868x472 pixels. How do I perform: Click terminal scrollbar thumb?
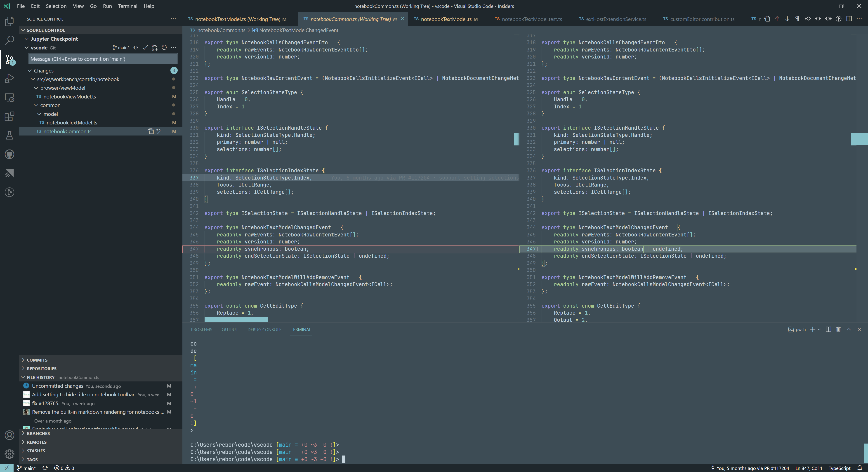click(866, 453)
